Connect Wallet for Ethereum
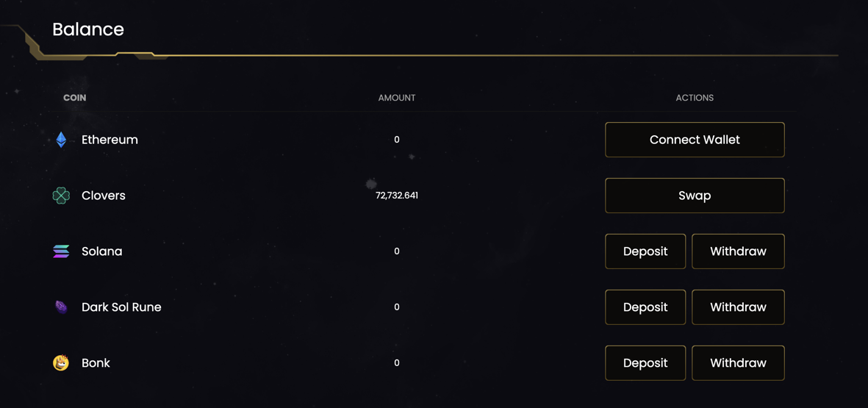This screenshot has width=868, height=408. pyautogui.click(x=695, y=140)
